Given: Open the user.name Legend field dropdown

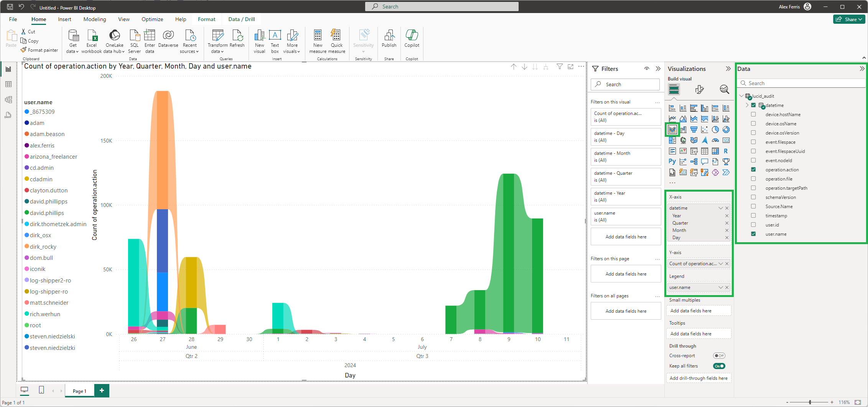Looking at the screenshot, I should click(720, 287).
